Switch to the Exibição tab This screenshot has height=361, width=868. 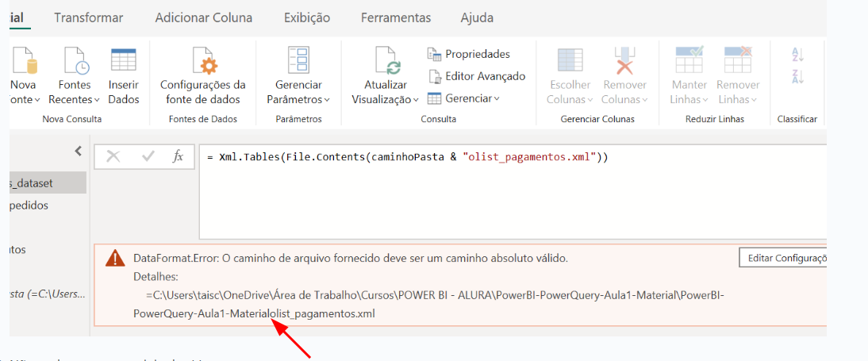click(307, 17)
